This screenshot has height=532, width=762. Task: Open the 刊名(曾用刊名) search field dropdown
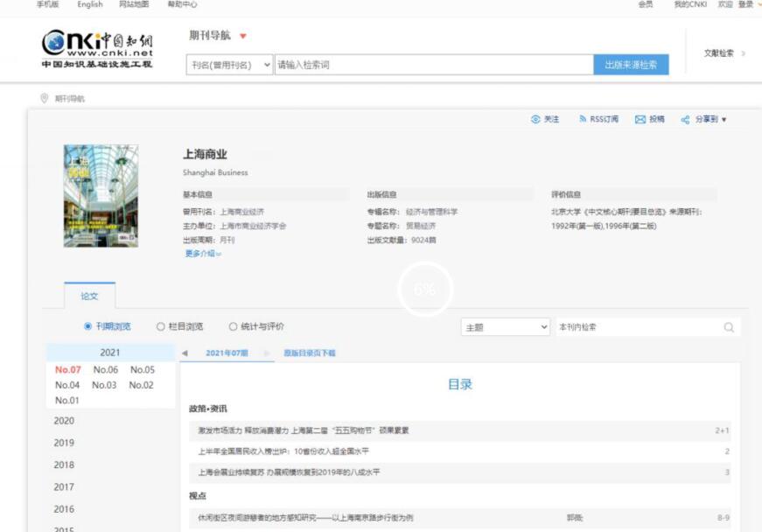pyautogui.click(x=229, y=65)
